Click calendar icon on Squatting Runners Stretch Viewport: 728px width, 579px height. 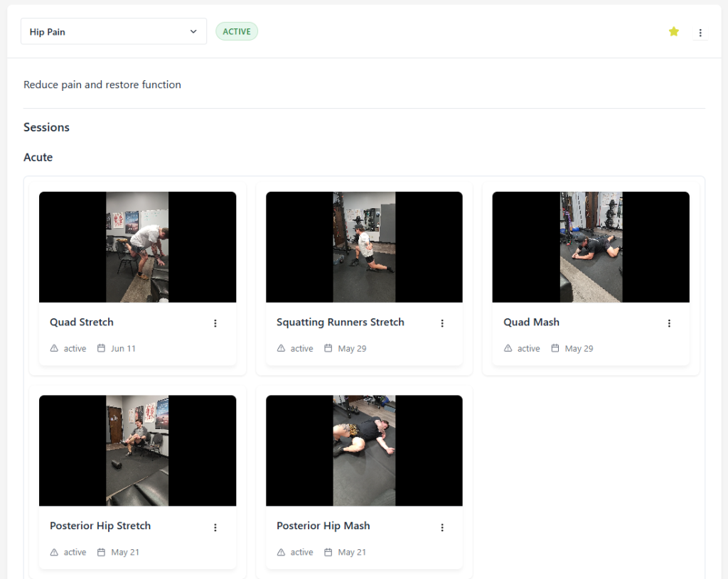[328, 348]
